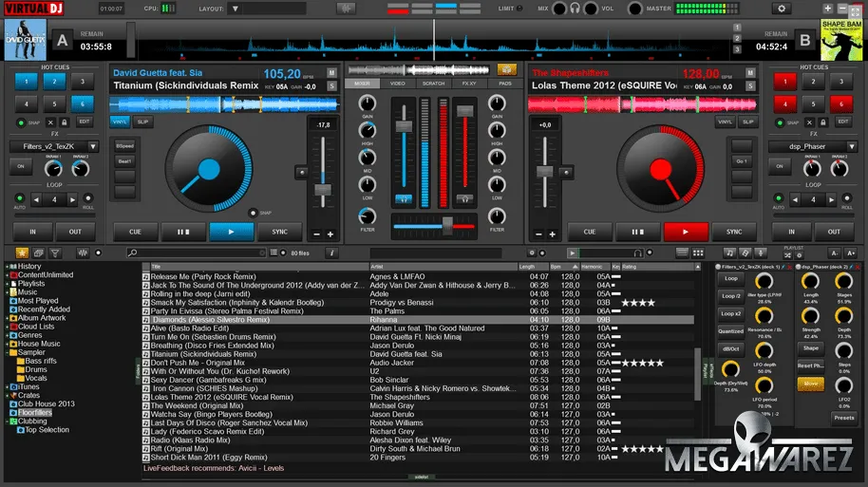Nudge deck A pitch up with plus button

(330, 234)
